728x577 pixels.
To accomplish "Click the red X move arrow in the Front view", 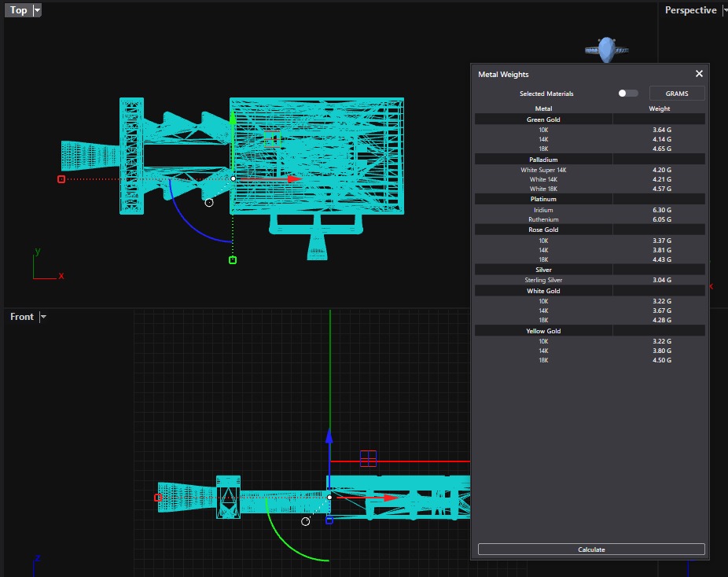I will (x=391, y=498).
